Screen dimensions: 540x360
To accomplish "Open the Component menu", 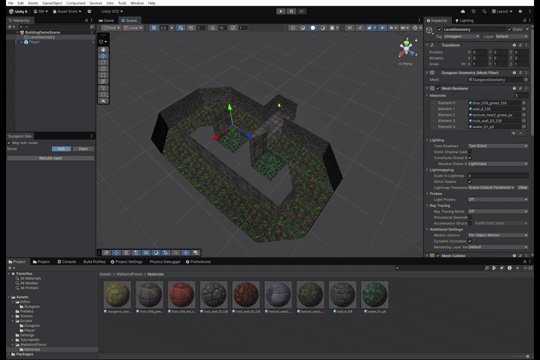I will click(75, 3).
